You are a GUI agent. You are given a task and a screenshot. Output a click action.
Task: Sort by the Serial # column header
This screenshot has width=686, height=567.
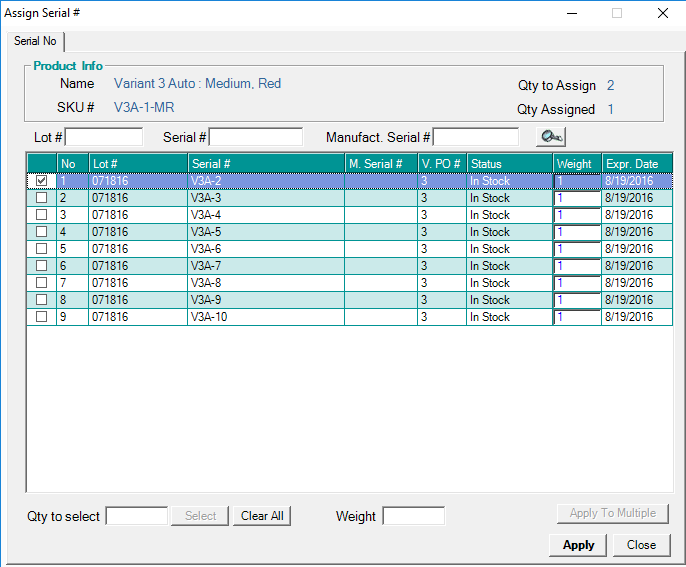pos(265,163)
